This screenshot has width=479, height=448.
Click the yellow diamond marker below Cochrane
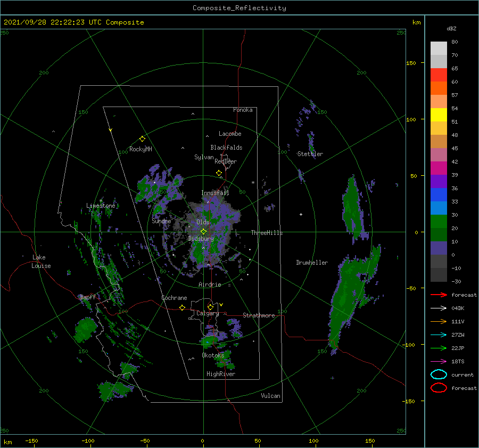click(182, 307)
